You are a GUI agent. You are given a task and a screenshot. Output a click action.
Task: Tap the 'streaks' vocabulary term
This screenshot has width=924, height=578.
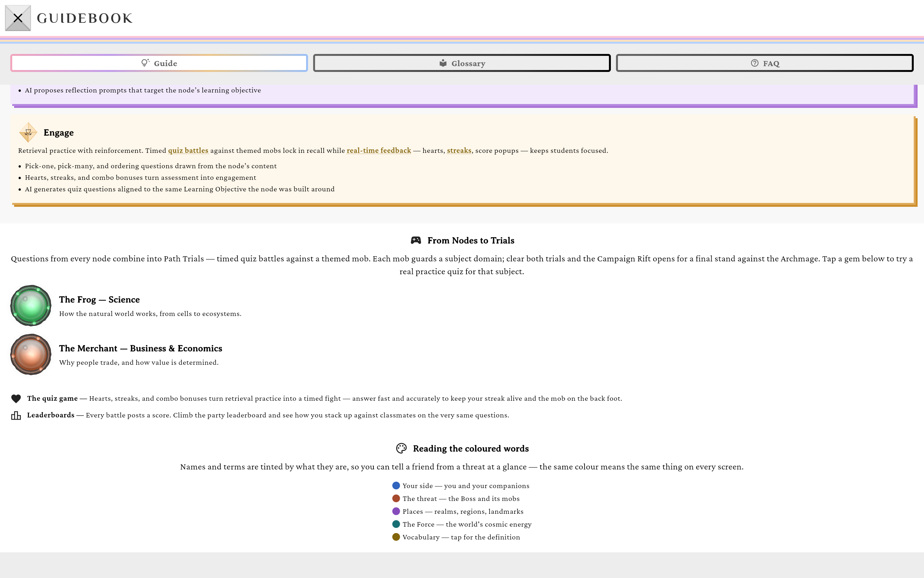(x=459, y=151)
